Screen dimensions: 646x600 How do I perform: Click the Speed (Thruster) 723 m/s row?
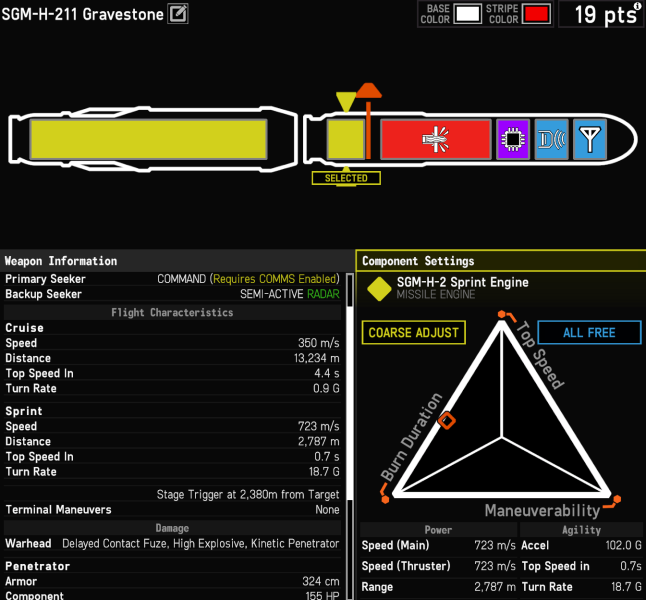[x=438, y=566]
